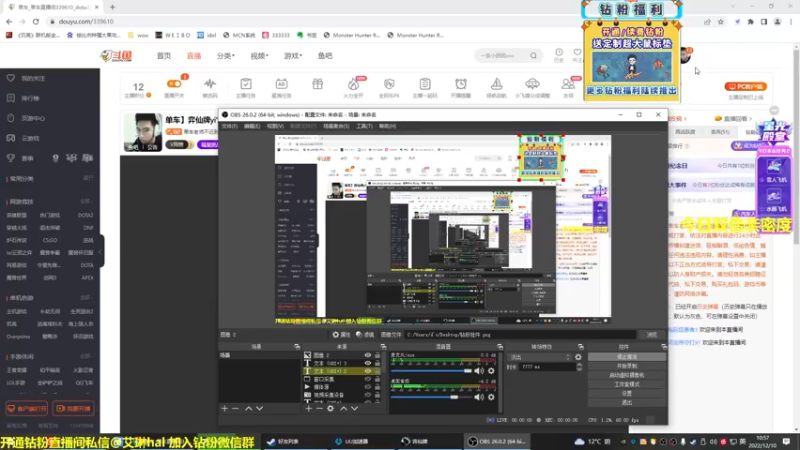Click the image file path field
Screen dimensions: 800x450
point(520,335)
